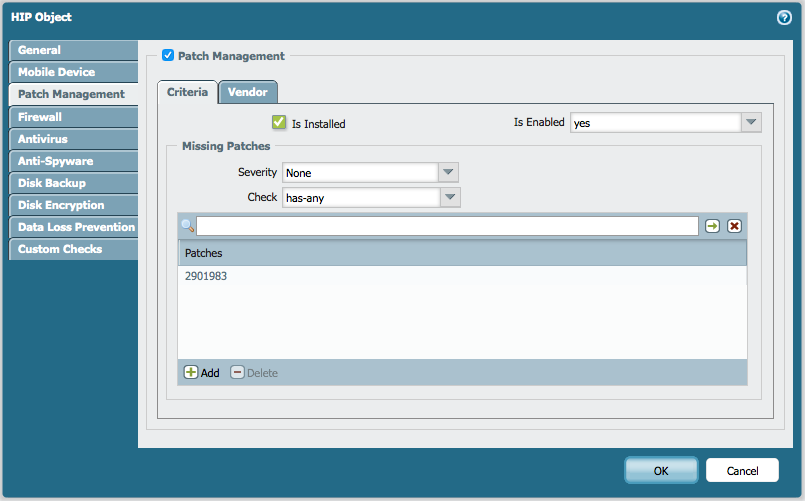Select patch row 2901983

pos(462,276)
